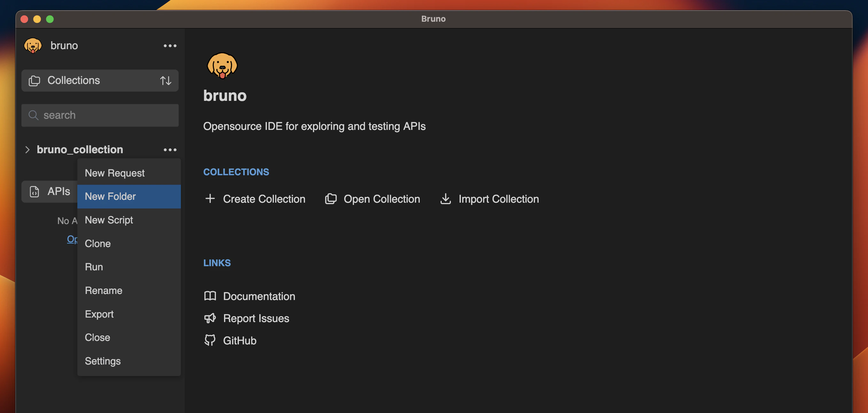Click the Create Collection link

[264, 199]
